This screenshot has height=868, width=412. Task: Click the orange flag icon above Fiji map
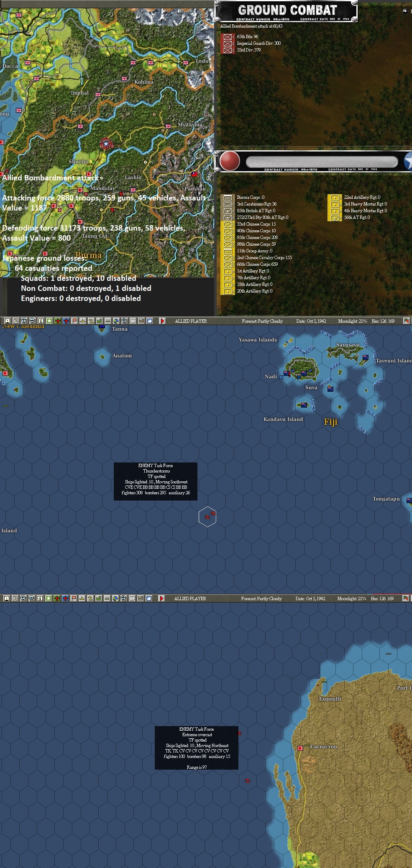[74, 321]
